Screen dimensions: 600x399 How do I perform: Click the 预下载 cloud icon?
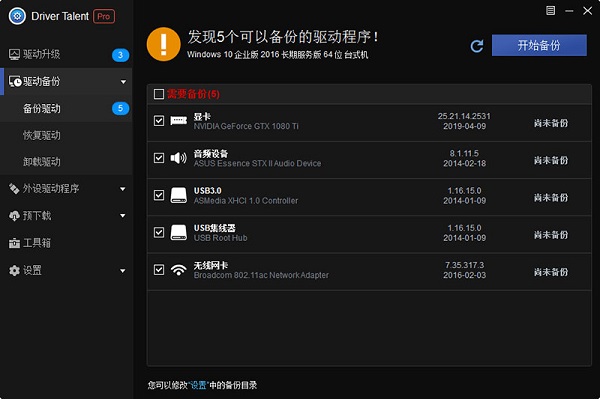14,216
